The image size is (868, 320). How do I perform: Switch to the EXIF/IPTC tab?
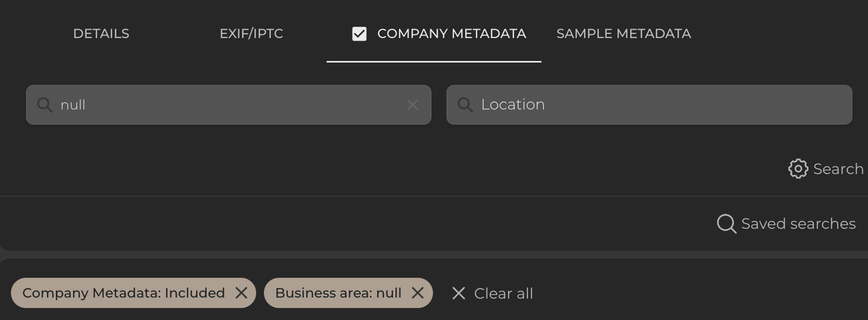251,33
